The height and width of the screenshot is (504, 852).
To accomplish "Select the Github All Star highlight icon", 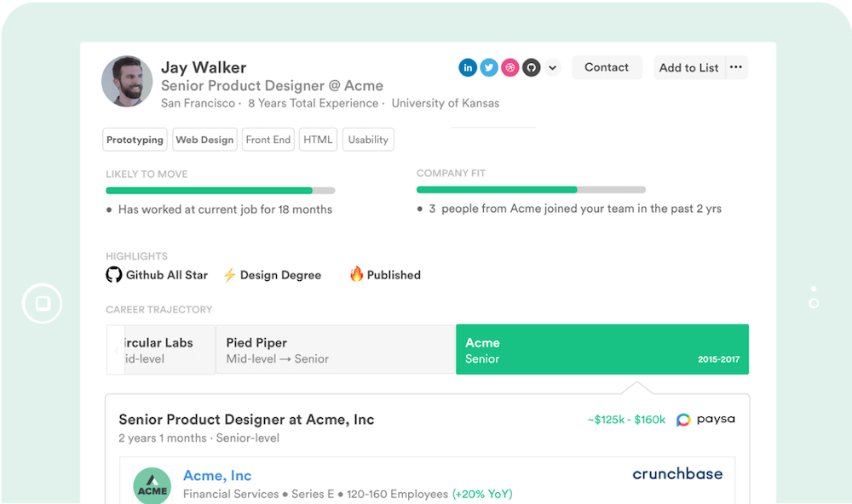I will [114, 275].
